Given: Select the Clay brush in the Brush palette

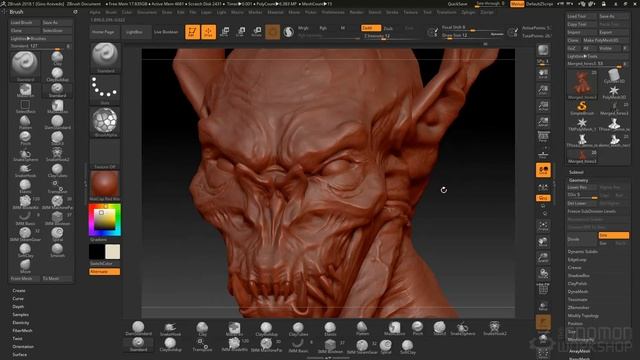Looking at the screenshot, I should coord(57,58).
